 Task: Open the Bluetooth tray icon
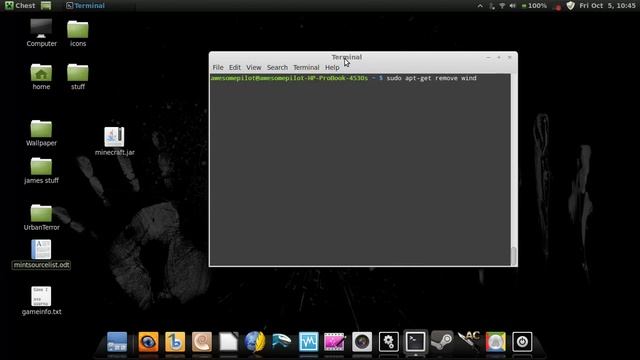coord(492,6)
